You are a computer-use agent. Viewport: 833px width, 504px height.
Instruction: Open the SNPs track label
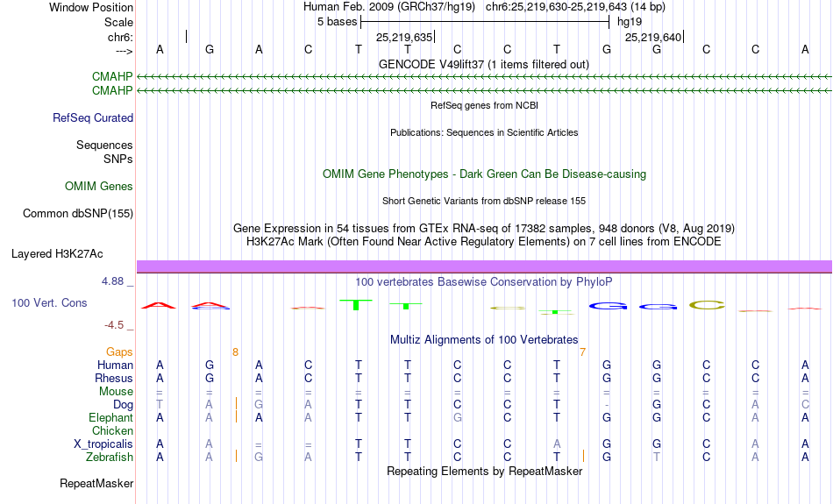(x=118, y=159)
